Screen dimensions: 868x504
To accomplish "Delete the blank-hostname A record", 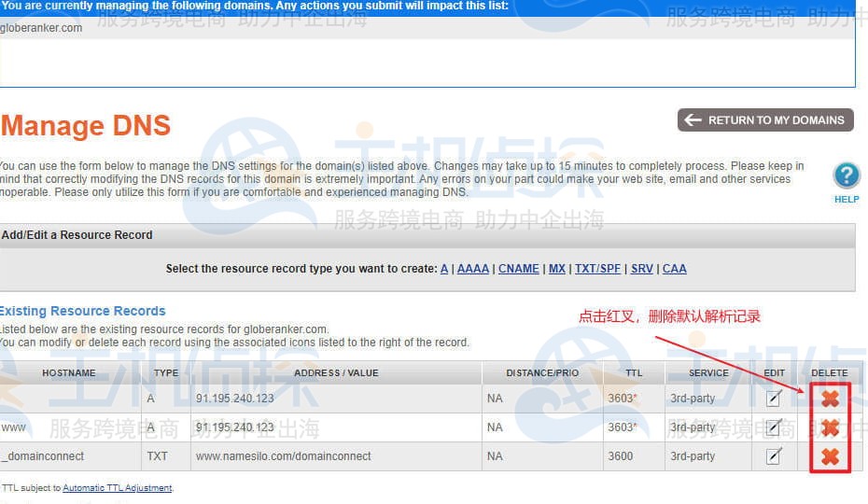I will coord(830,399).
